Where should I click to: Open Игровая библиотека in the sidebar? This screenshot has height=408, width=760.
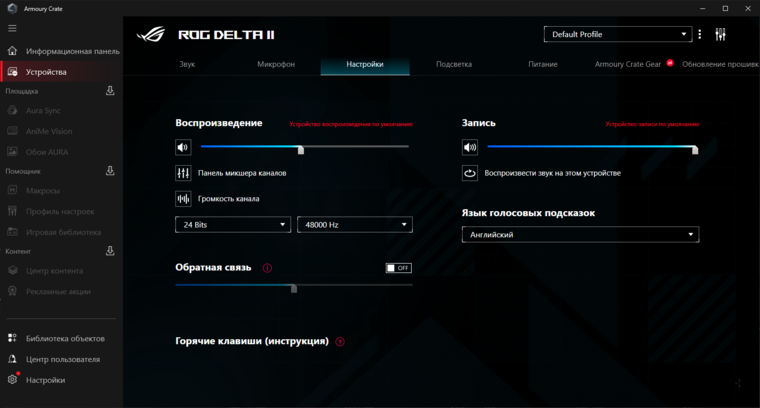click(x=62, y=232)
